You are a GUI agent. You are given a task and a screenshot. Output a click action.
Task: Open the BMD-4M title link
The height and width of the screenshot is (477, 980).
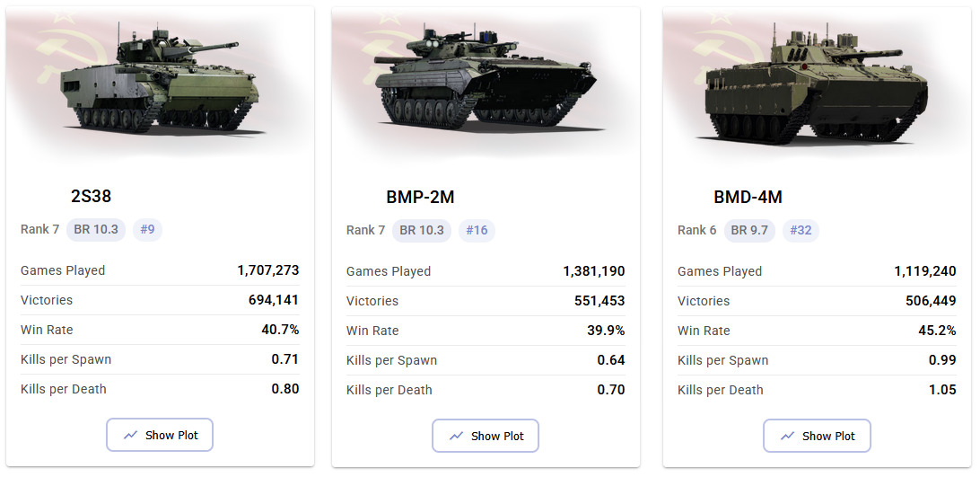748,198
